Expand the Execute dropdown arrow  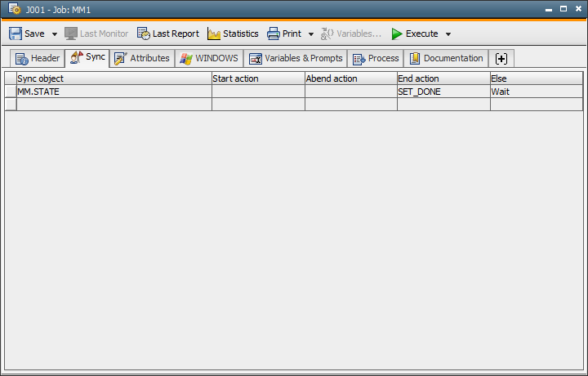(448, 34)
